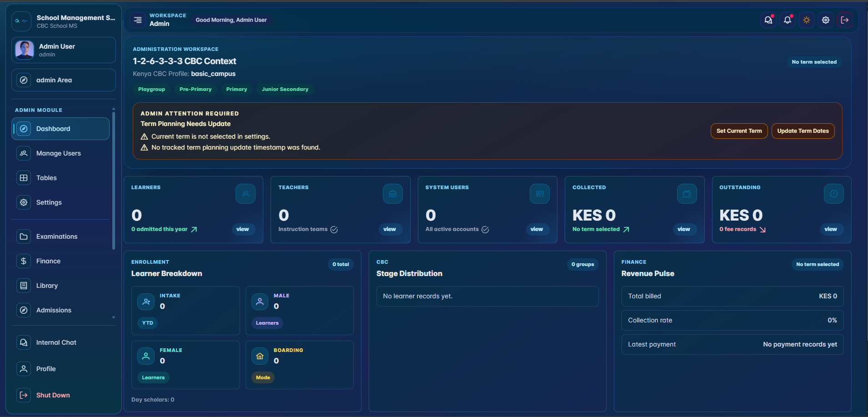The width and height of the screenshot is (868, 417).
Task: Select Dashboard in the sidebar
Action: click(x=60, y=129)
